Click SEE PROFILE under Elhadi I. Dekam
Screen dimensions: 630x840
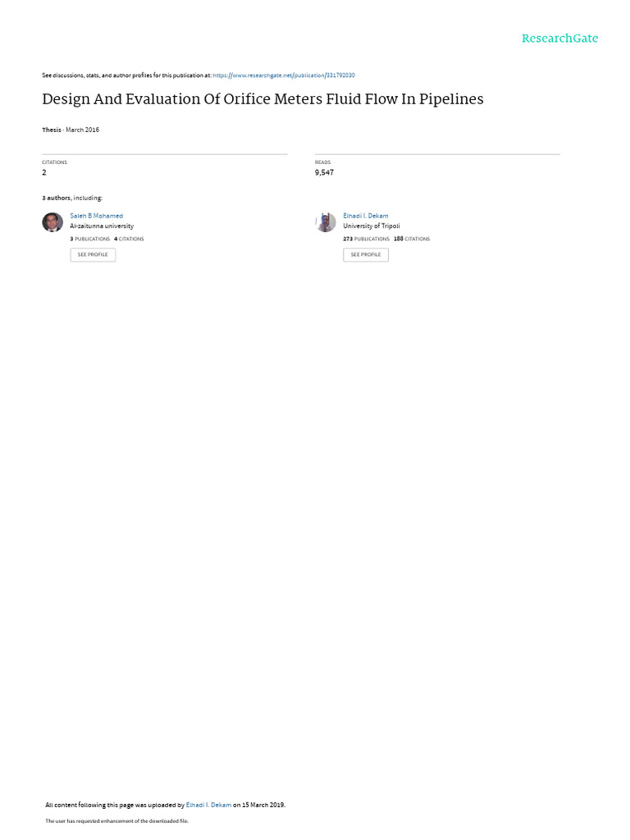click(366, 254)
